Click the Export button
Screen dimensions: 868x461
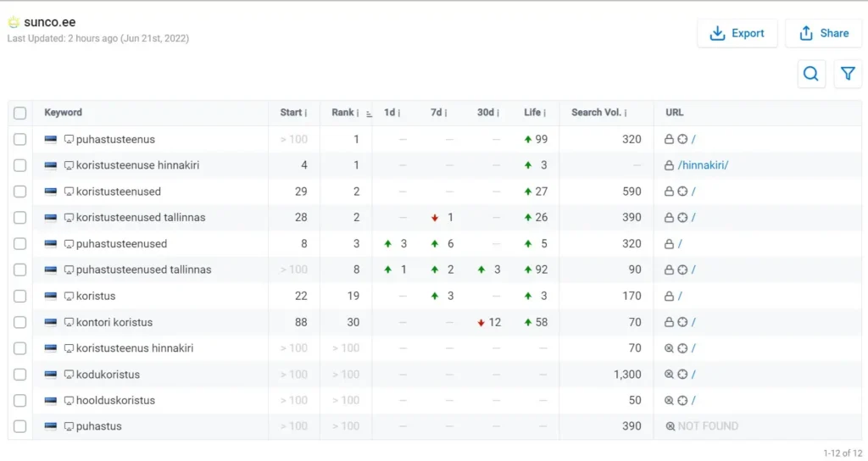[737, 34]
